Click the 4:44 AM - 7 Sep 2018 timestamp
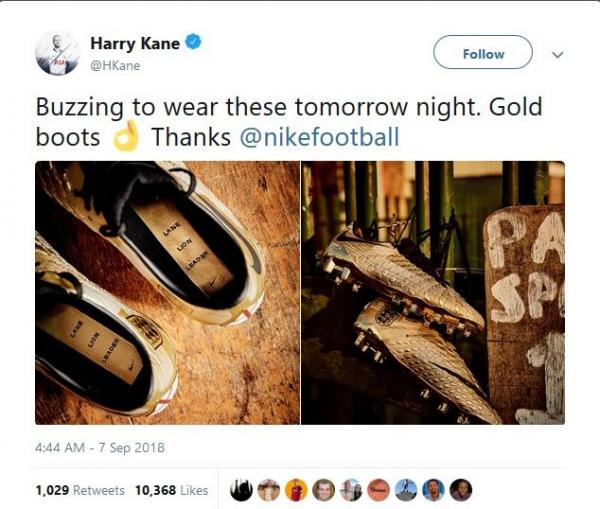 (99, 447)
